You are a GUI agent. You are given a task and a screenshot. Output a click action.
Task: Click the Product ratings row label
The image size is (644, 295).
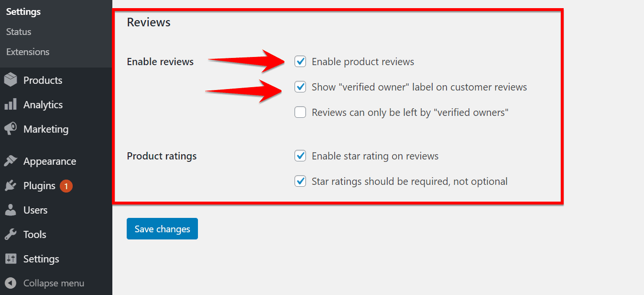(x=162, y=156)
